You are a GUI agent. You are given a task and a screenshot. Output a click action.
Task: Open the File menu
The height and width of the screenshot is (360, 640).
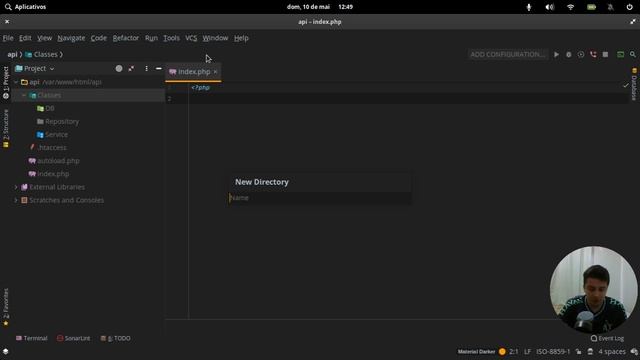point(8,38)
